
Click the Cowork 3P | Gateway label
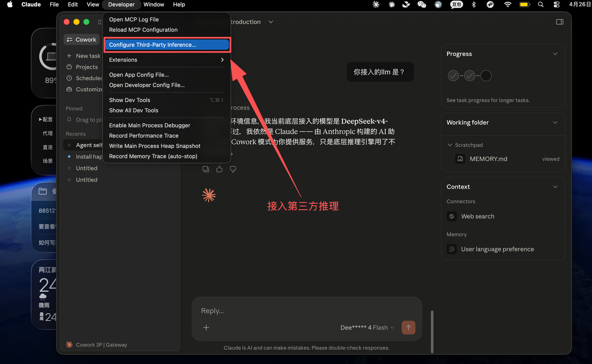(x=102, y=345)
